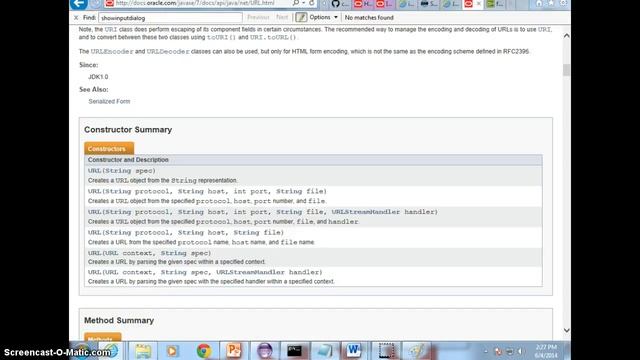Click the search magnifier in the address bar
This screenshot has width=640, height=360.
(296, 3)
